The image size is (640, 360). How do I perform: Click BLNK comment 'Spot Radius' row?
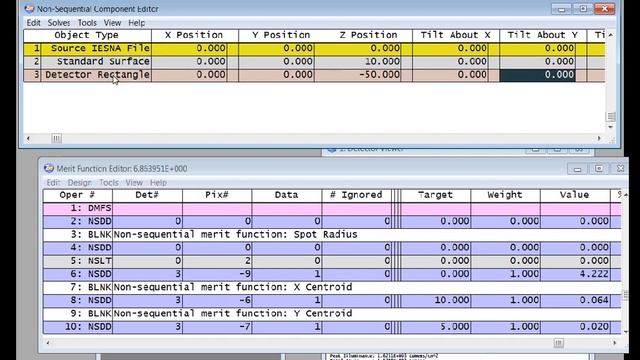tap(332, 234)
